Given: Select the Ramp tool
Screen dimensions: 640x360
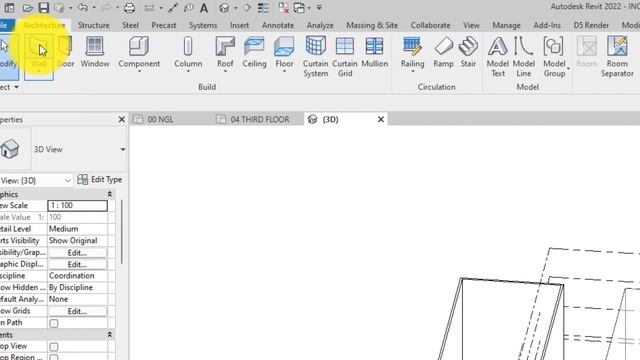Looking at the screenshot, I should coord(443,52).
